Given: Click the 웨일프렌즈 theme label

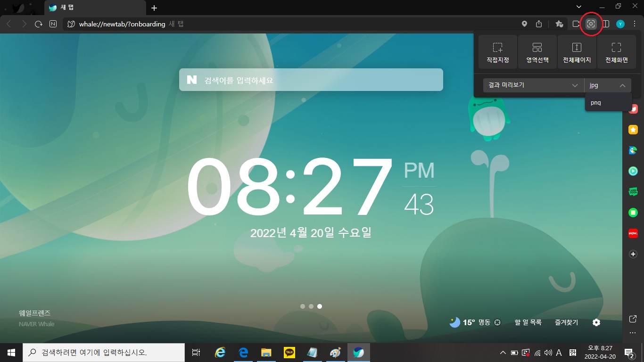Looking at the screenshot, I should click(34, 313).
